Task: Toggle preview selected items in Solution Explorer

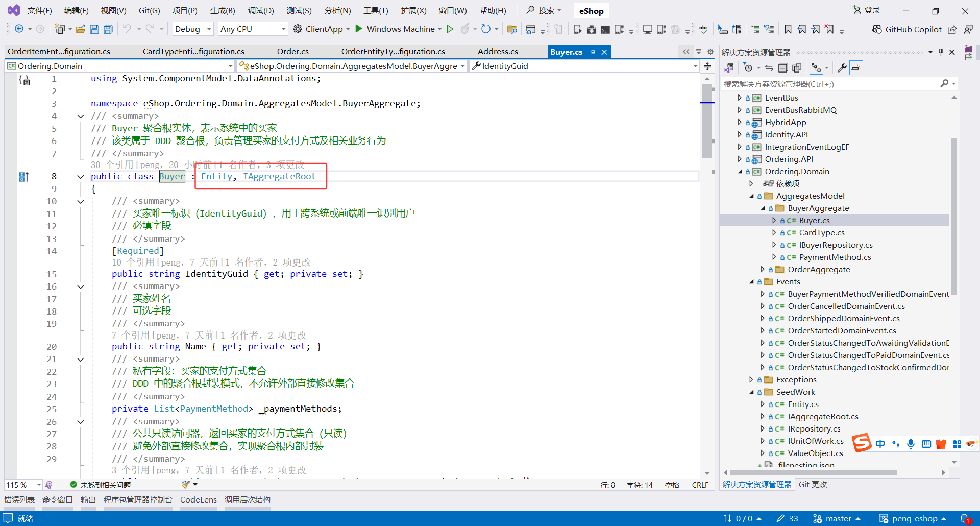Action: (856, 67)
